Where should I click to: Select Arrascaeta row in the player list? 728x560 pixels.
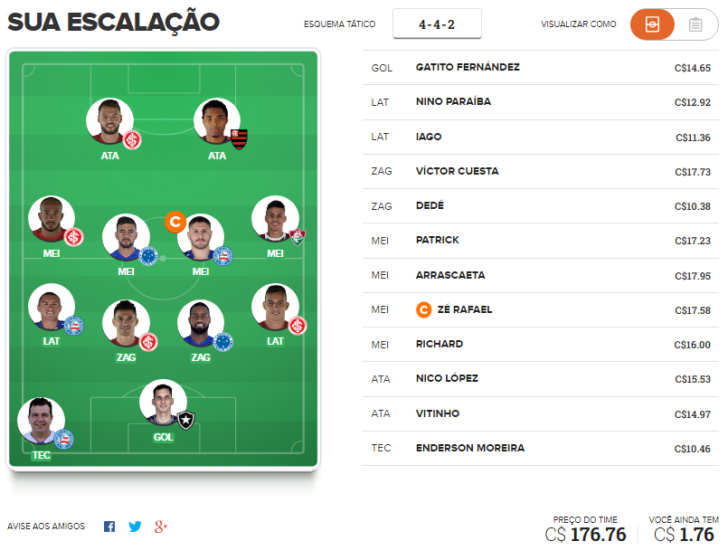(x=541, y=275)
